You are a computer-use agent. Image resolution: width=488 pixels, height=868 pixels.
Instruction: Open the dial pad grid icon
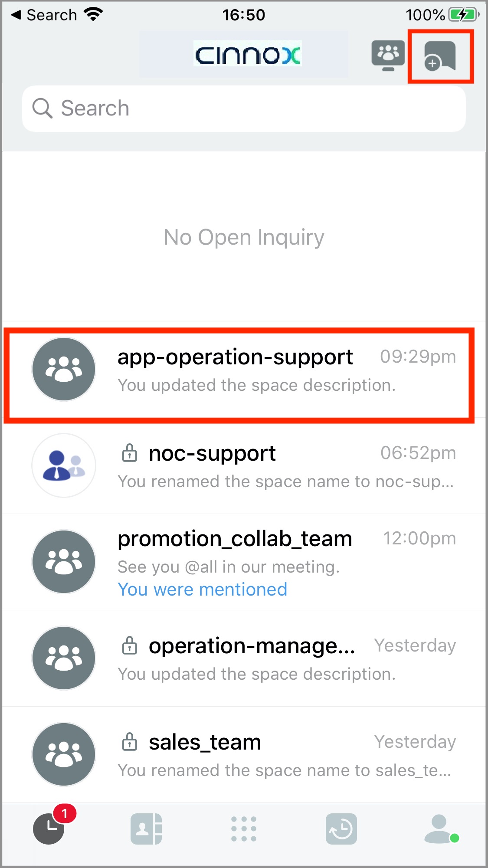244,829
